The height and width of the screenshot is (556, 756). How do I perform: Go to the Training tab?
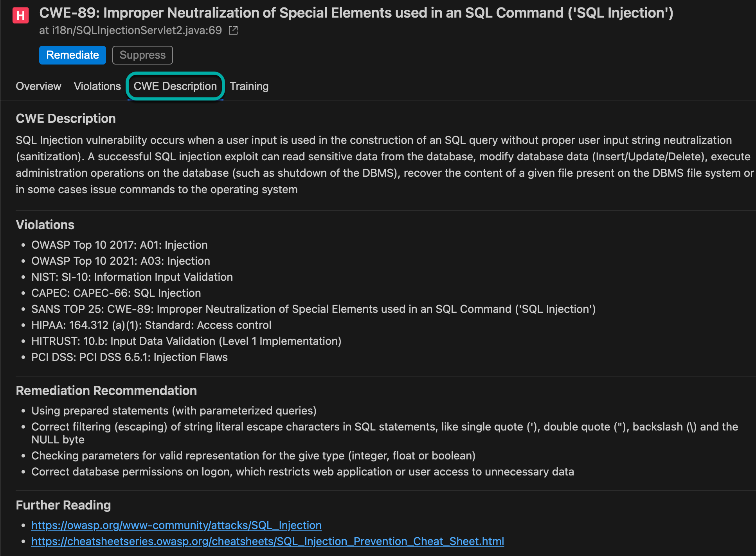[x=249, y=86]
